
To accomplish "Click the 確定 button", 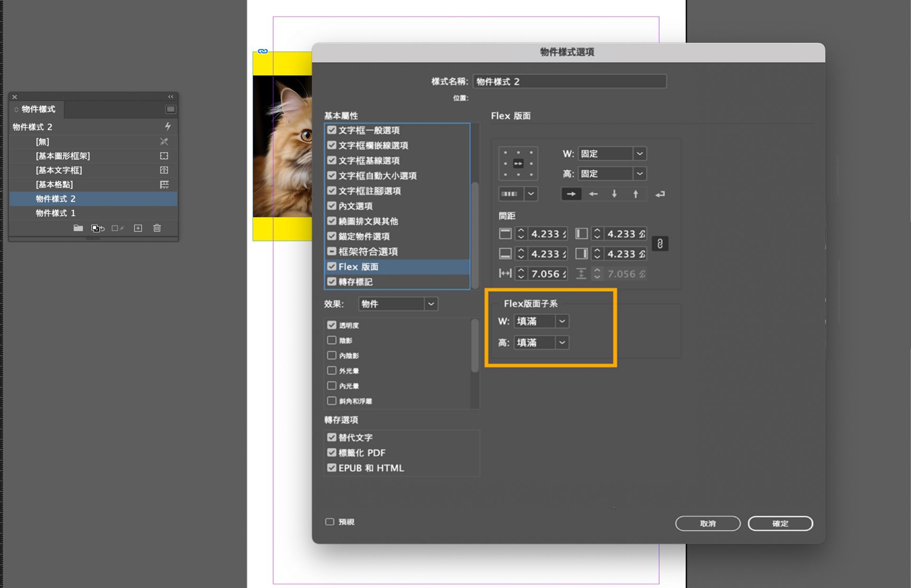I will (x=780, y=523).
